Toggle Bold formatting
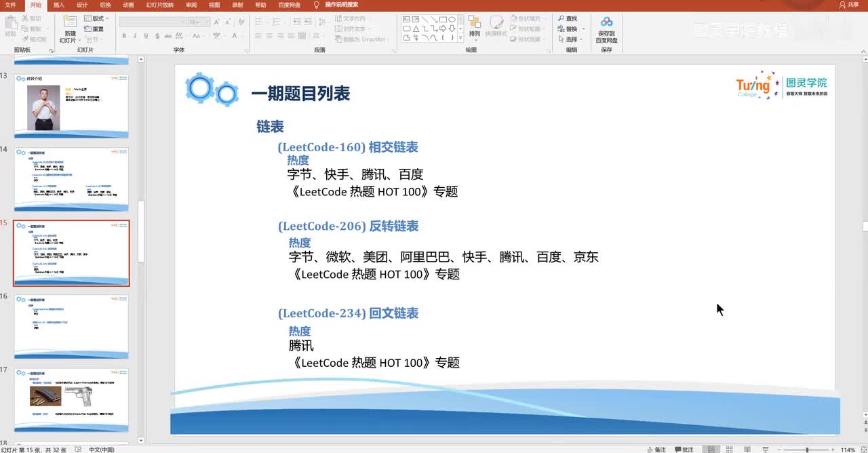 124,36
